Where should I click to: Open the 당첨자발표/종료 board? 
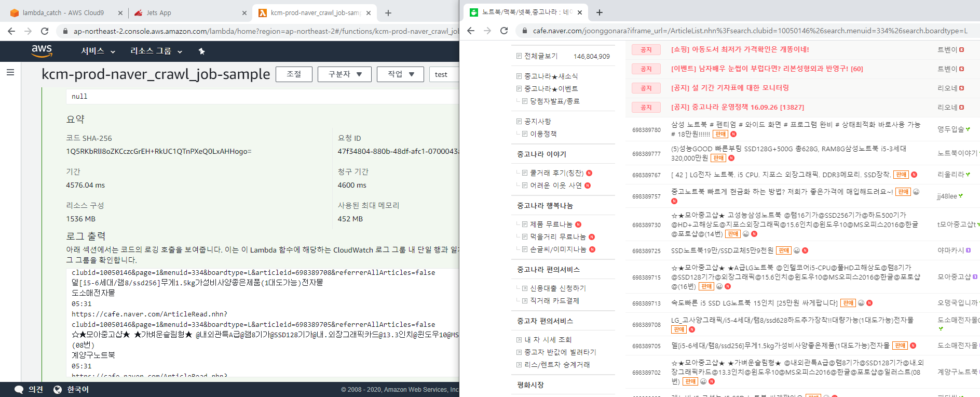(x=555, y=101)
